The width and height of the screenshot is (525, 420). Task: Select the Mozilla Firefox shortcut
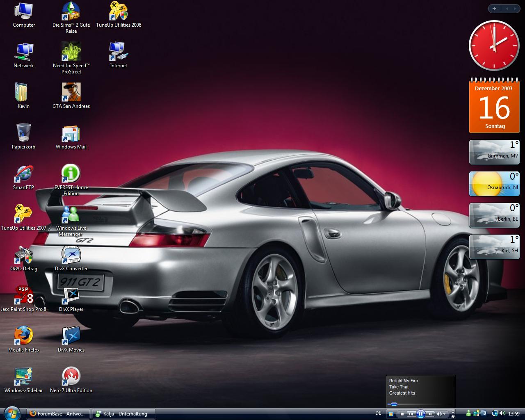point(24,340)
